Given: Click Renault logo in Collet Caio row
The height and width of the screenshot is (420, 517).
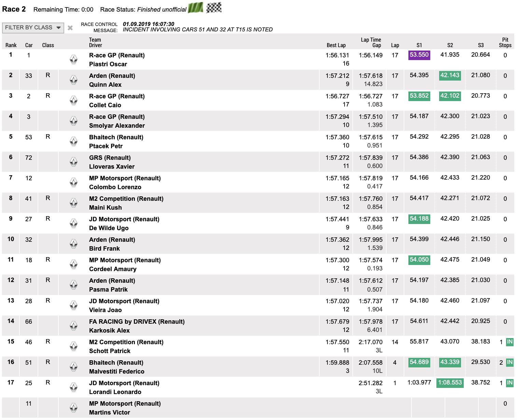Looking at the screenshot, I should coord(73,100).
